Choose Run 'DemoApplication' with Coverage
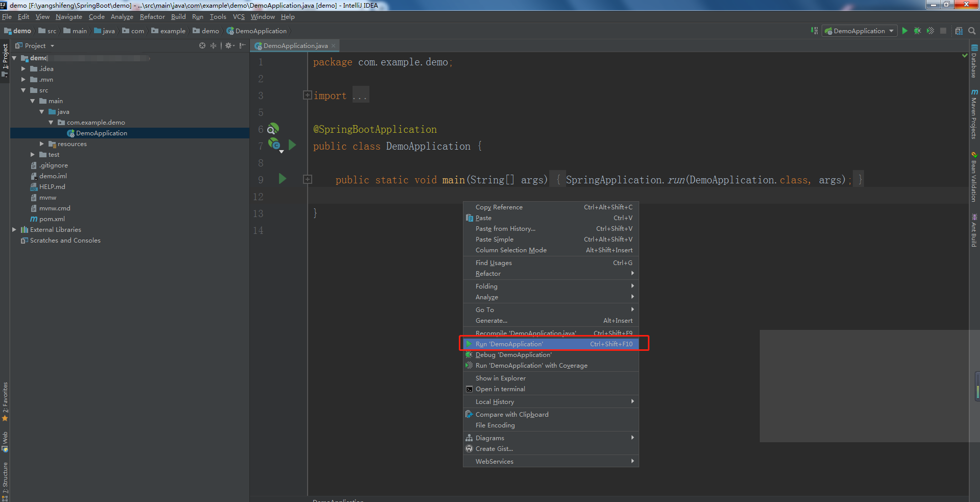The height and width of the screenshot is (502, 980). point(551,365)
